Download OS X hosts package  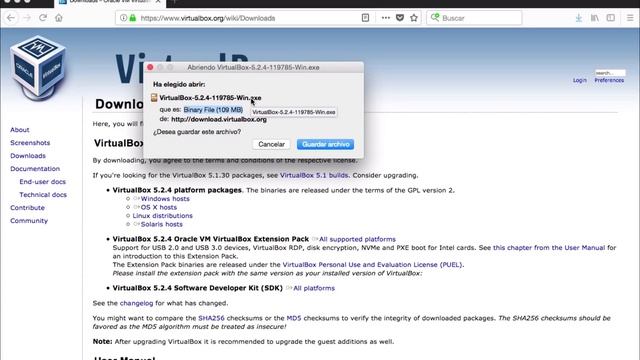coord(159,207)
